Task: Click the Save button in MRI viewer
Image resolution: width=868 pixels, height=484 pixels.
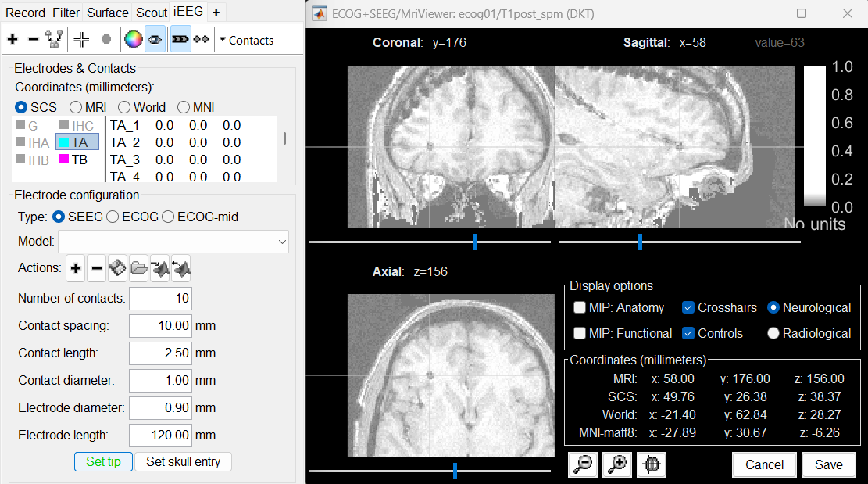Action: click(828, 464)
